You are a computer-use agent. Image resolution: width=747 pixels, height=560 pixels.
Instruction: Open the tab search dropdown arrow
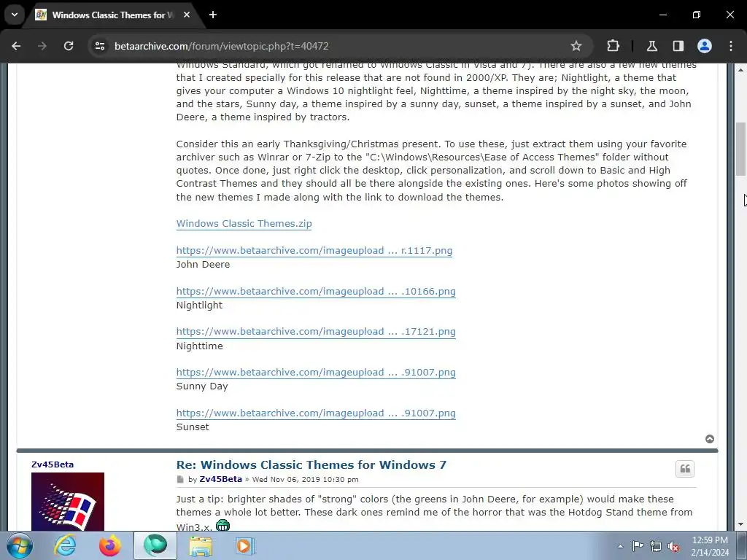coord(15,15)
